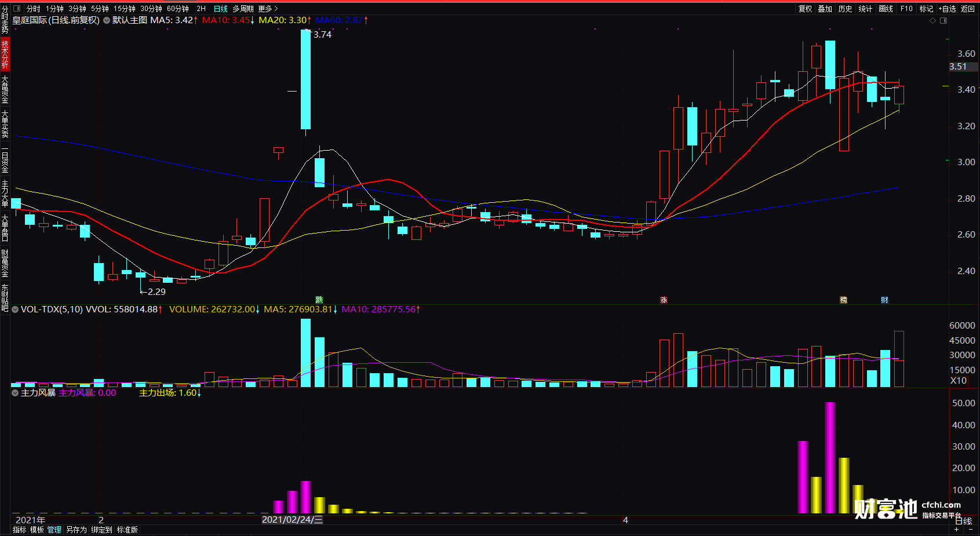Select 主力大单 in left sidebar
Viewport: 980px width, 536px height.
click(x=5, y=194)
